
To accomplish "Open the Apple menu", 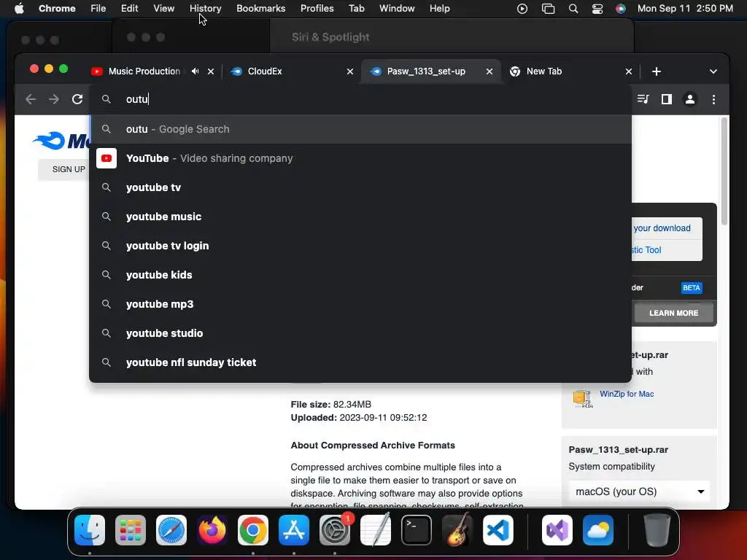I will point(19,8).
